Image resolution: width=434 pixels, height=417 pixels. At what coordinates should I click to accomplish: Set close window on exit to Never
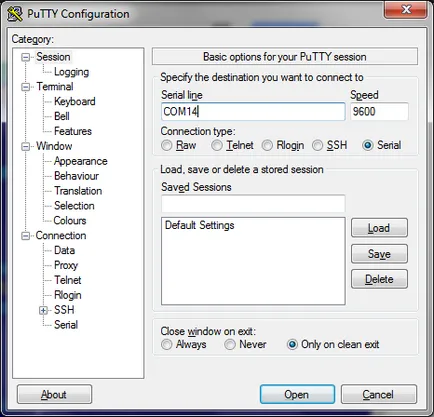230,344
